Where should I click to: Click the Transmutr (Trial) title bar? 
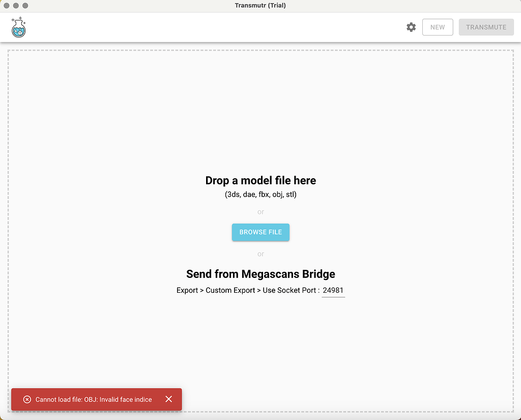tap(260, 6)
